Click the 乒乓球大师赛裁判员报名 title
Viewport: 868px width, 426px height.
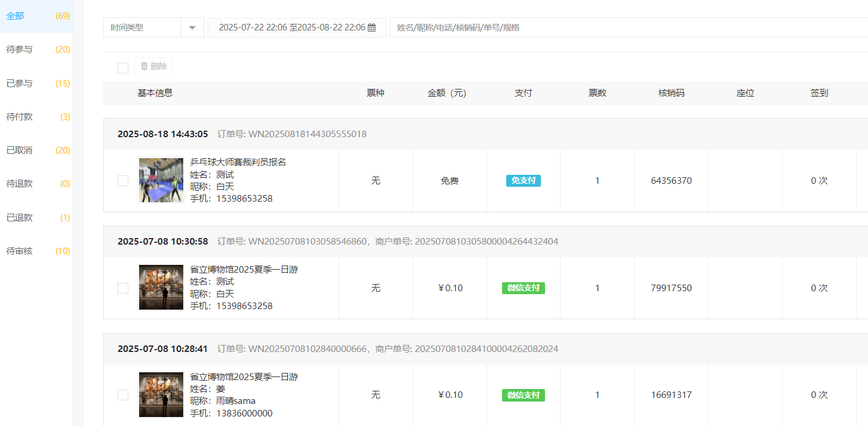coord(238,162)
